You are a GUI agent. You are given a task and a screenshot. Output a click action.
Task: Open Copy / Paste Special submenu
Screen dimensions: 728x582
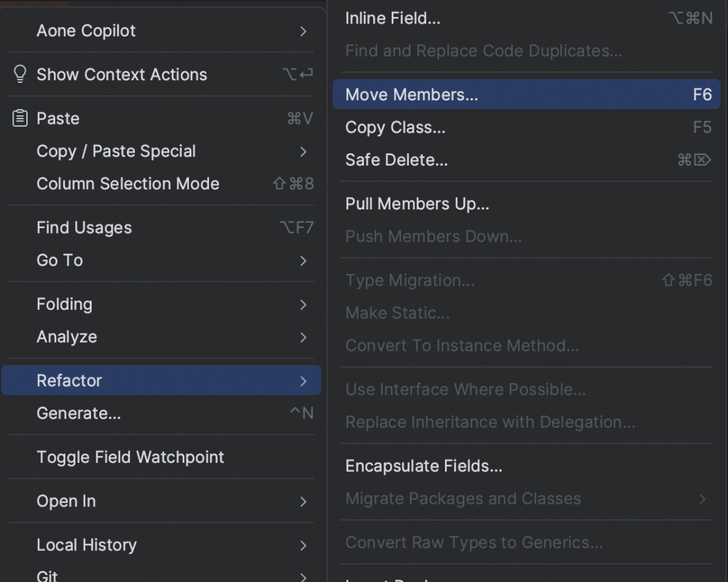point(161,152)
